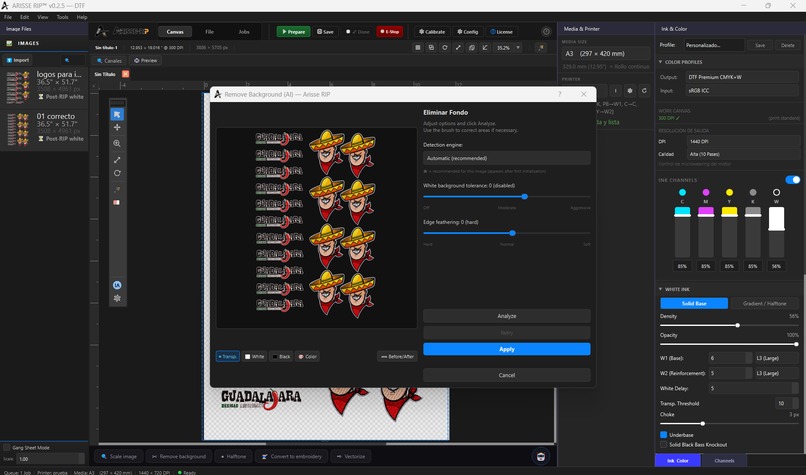Open the IA (AI) tool in toolbox

tap(117, 285)
